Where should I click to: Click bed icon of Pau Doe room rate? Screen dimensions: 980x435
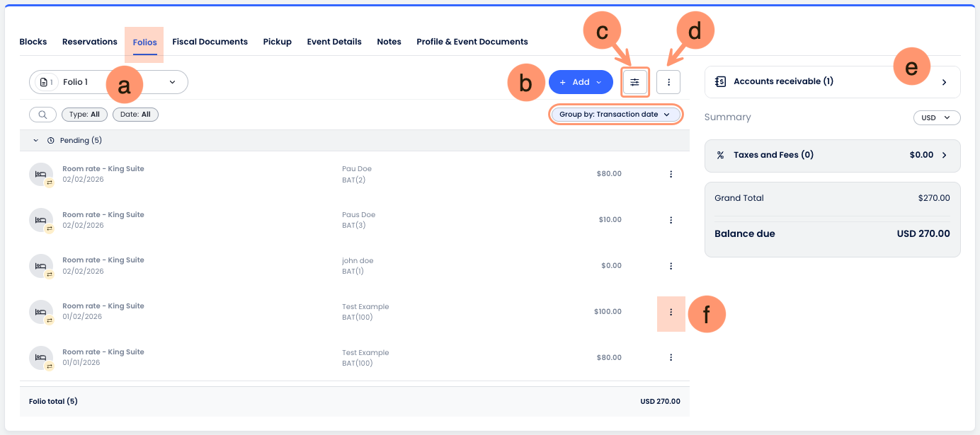click(41, 174)
